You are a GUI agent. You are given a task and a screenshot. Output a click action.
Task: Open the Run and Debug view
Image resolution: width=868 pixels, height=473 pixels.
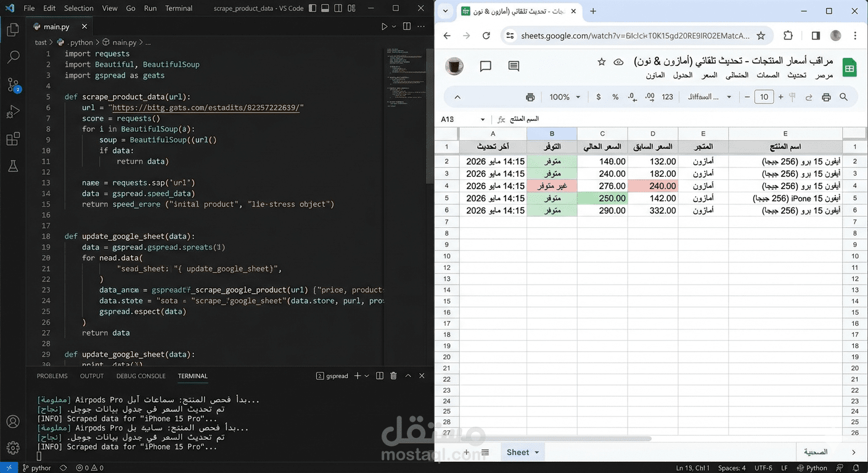pyautogui.click(x=13, y=112)
